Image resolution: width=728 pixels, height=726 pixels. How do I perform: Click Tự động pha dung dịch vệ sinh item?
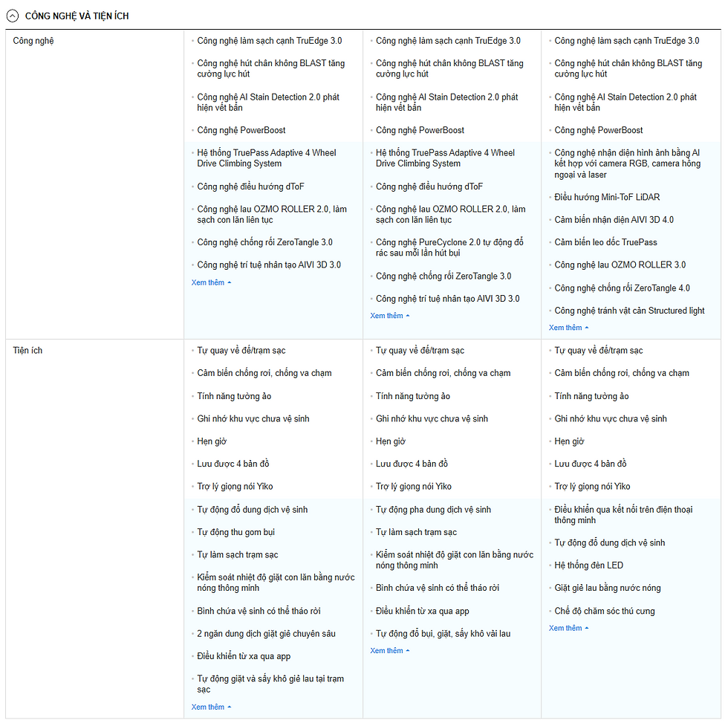pos(433,510)
